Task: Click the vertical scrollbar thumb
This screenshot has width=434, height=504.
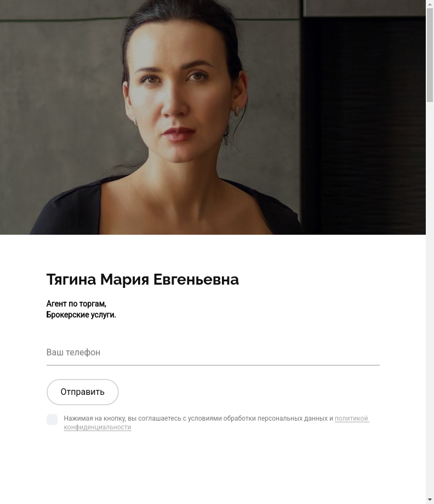Action: coord(430,55)
